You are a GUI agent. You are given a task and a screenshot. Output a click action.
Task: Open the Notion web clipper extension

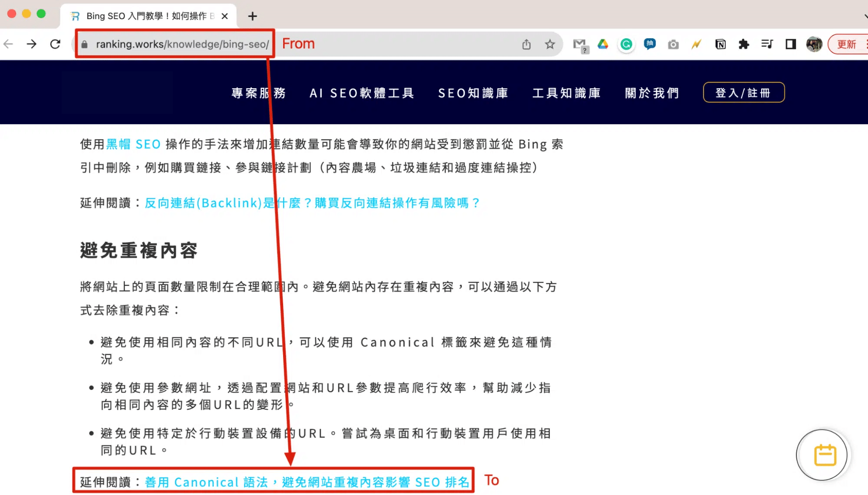[x=720, y=44]
